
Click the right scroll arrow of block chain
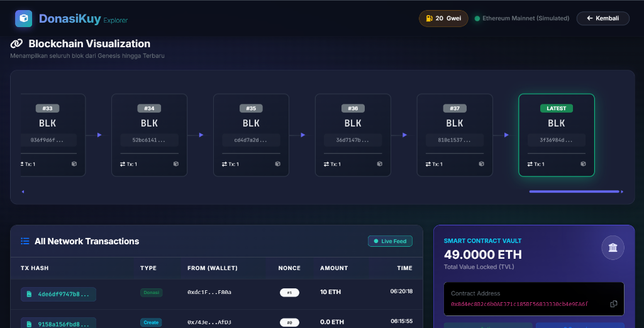622,191
